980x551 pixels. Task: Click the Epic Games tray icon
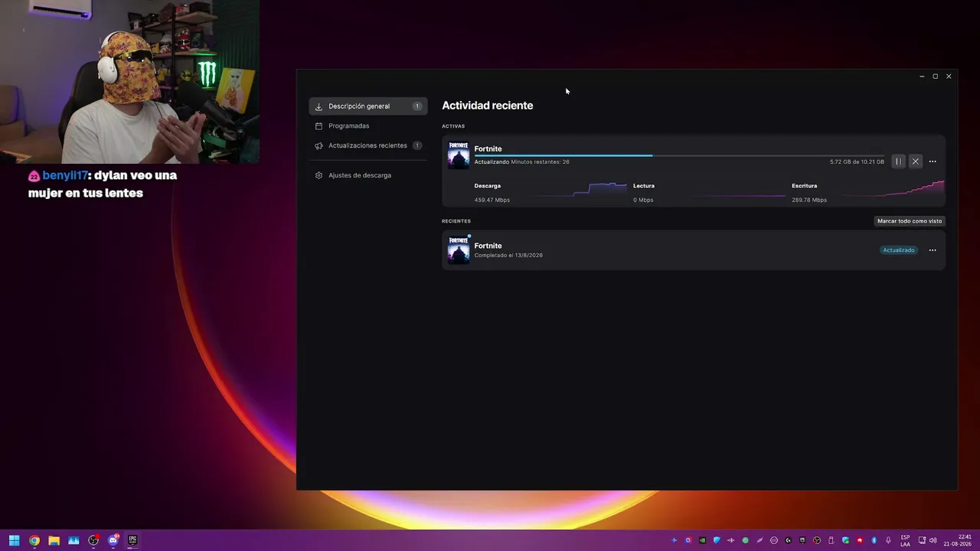point(802,540)
